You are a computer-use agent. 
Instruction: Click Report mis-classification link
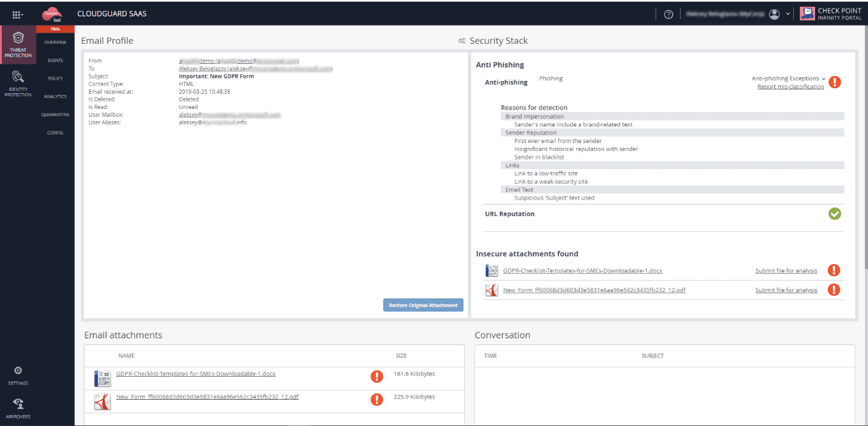click(790, 86)
